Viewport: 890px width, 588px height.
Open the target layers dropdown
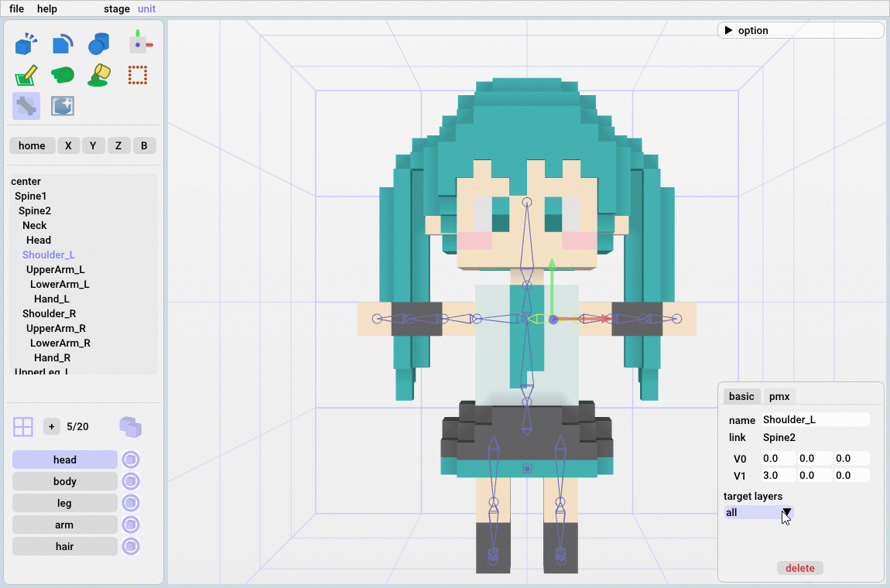click(758, 512)
